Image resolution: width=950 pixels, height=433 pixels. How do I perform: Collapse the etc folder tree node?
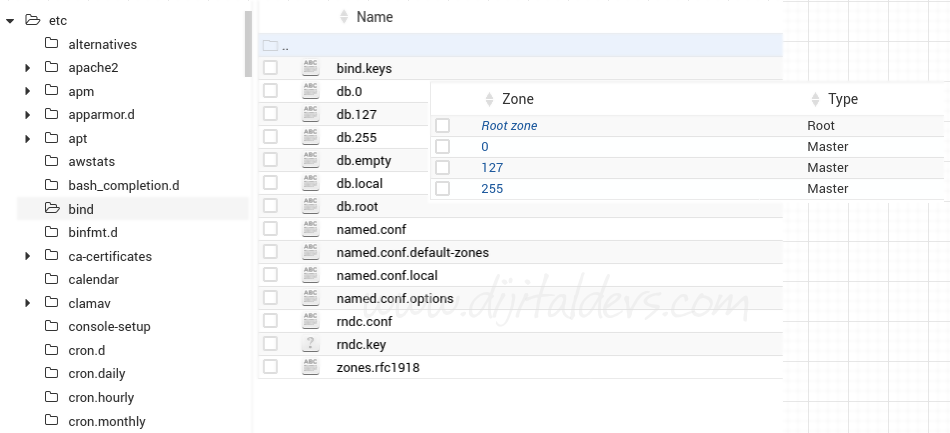click(x=10, y=20)
